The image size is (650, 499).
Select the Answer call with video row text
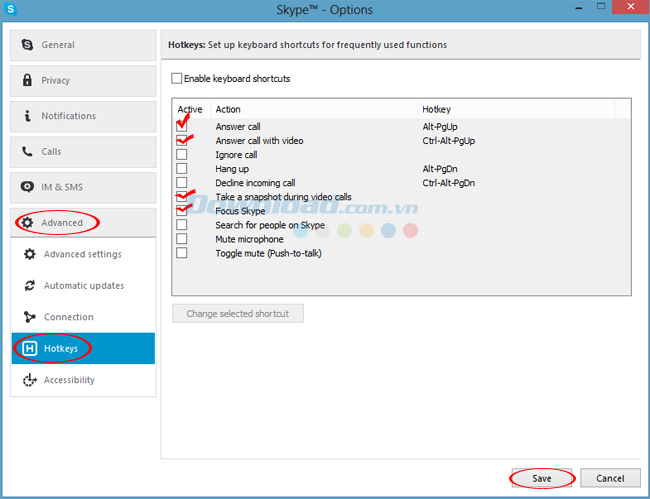tap(260, 141)
